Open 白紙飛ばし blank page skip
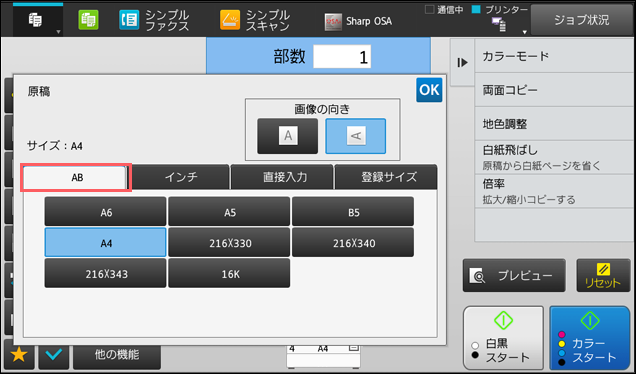Screen dimensions: 636x374 (x=554, y=157)
